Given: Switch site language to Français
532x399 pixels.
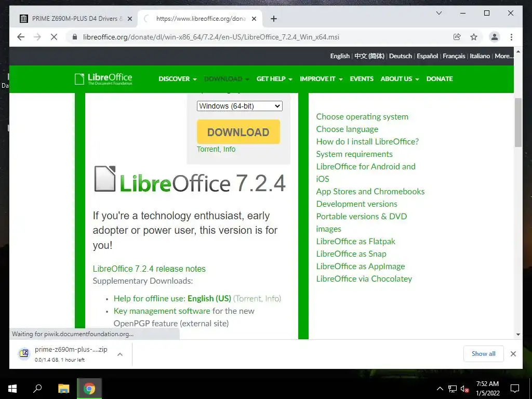Looking at the screenshot, I should 454,56.
